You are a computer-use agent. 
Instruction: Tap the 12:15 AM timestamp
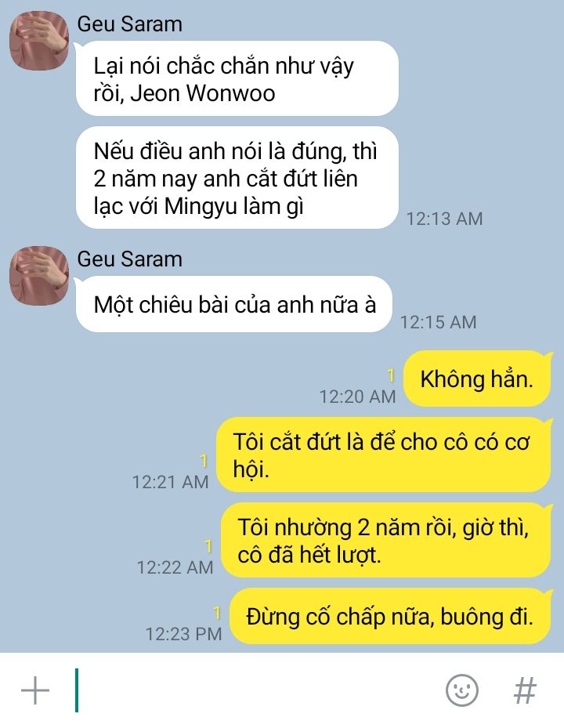(438, 322)
